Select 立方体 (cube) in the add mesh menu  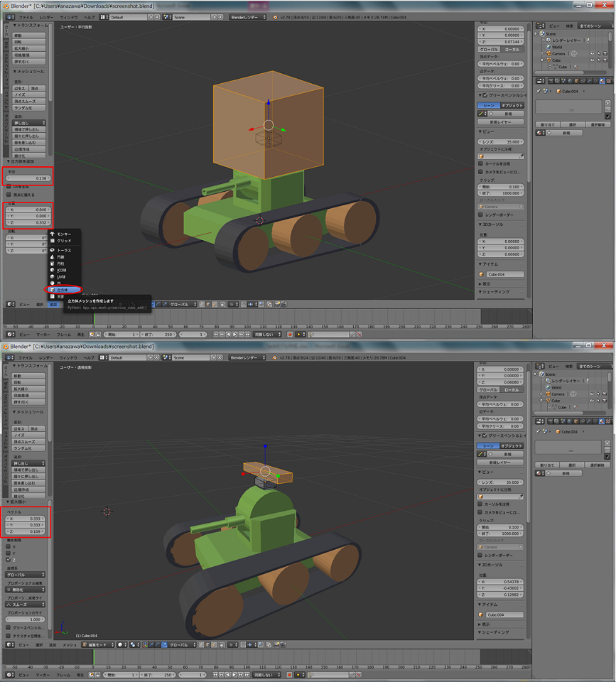[63, 290]
